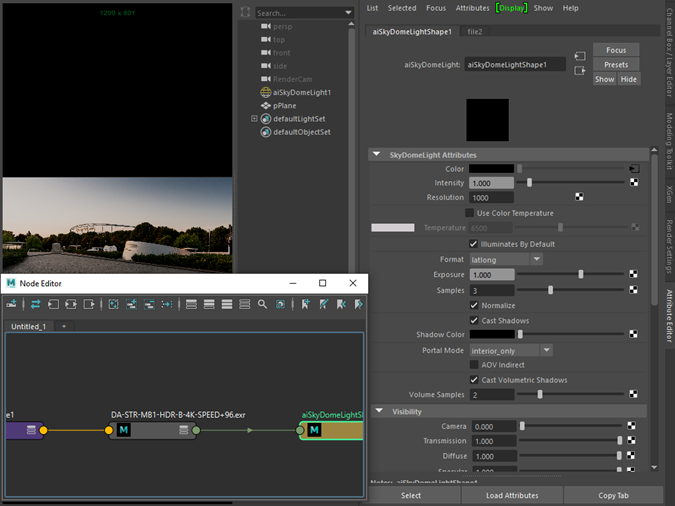Click the go to output connection icon

[580, 71]
